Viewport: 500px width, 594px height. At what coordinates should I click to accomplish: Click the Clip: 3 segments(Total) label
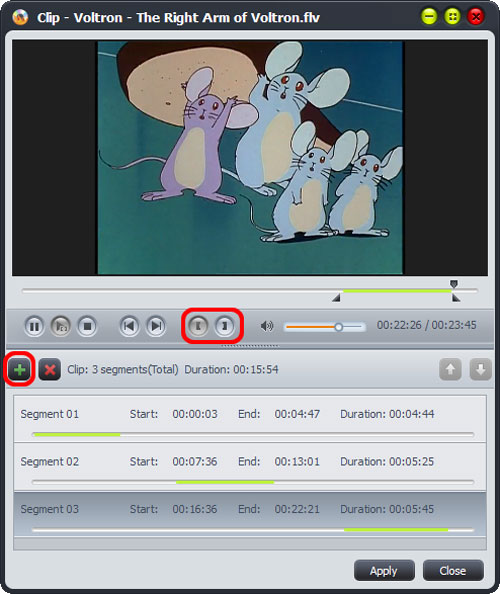point(123,369)
